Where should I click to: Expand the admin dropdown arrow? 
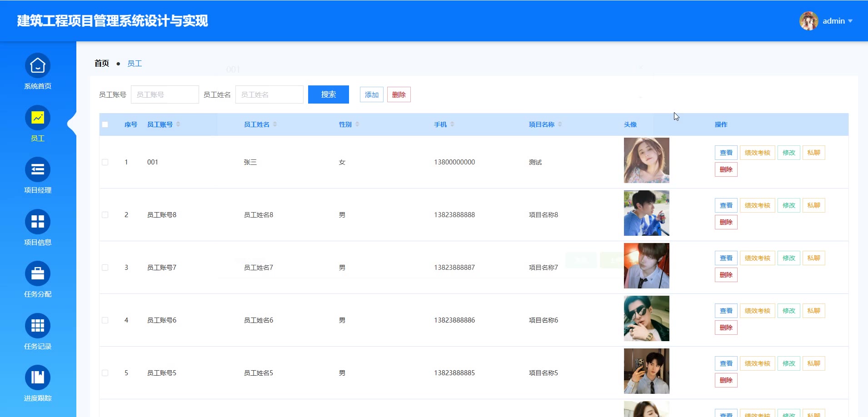pos(850,21)
